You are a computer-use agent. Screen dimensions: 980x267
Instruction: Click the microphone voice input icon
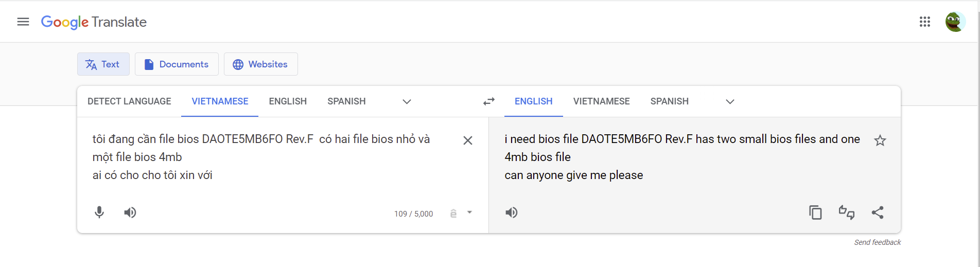point(99,212)
